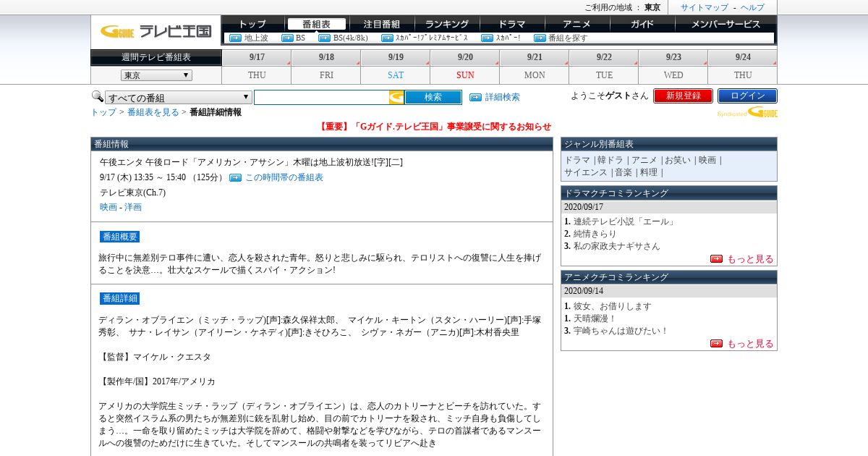Click the arrow icon before この時間帯の番組表
The image size is (868, 456).
click(x=235, y=177)
